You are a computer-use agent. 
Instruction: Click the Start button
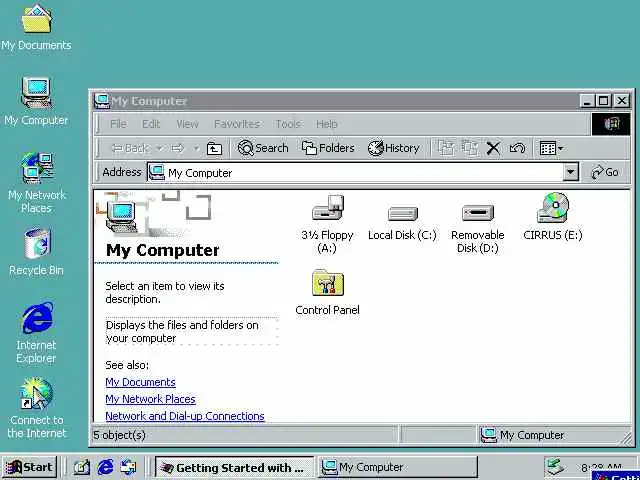pos(29,467)
